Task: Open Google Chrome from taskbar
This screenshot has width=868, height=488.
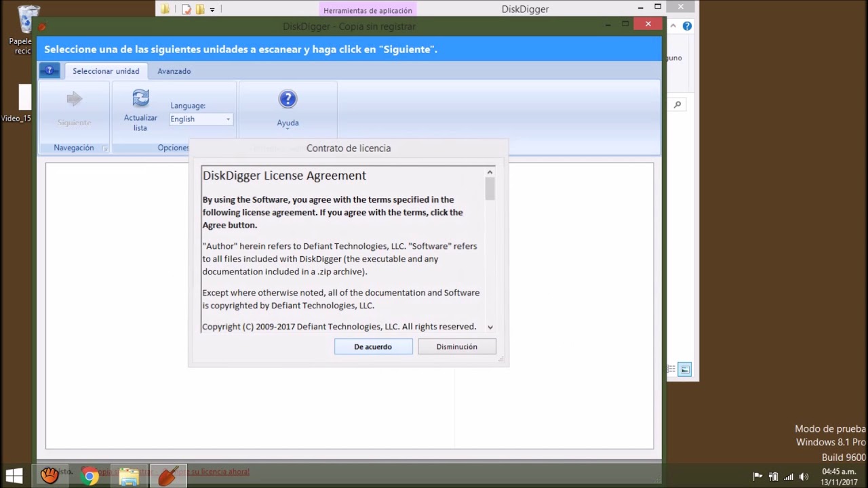Action: pyautogui.click(x=90, y=476)
